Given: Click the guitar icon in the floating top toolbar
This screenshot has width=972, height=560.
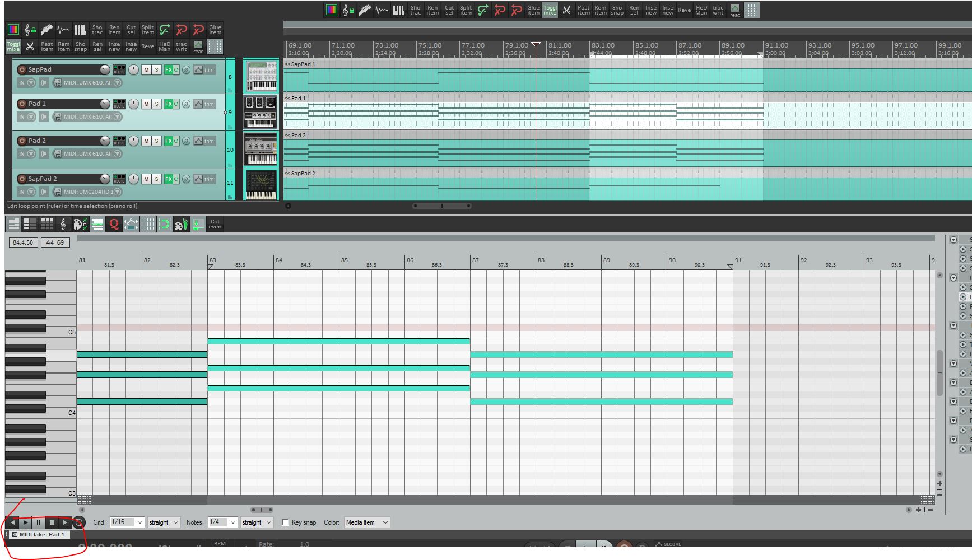Looking at the screenshot, I should [365, 10].
